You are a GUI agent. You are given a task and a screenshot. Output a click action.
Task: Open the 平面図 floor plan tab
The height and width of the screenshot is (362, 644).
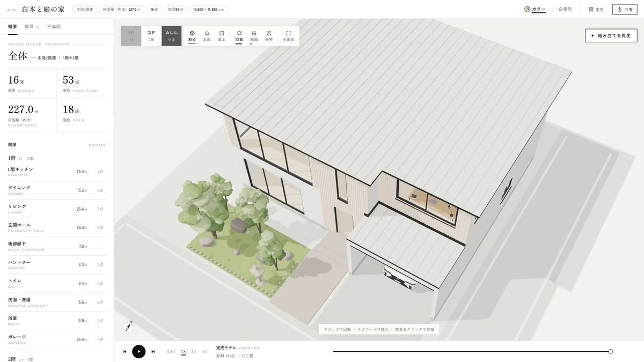point(54,26)
